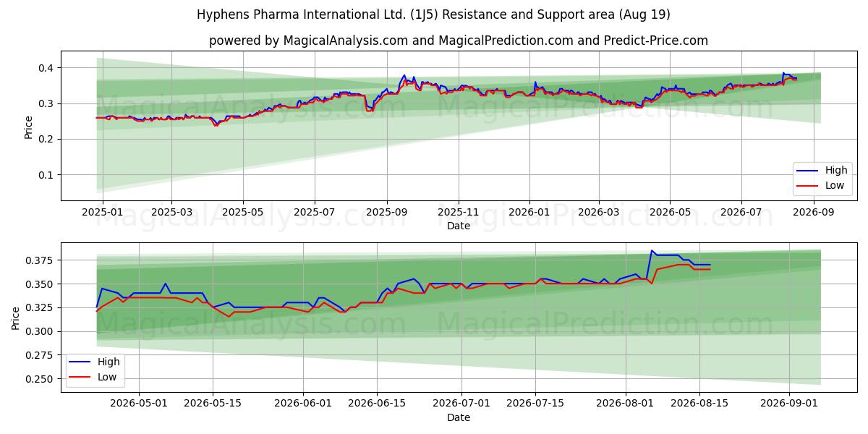
Task: Click the 2025-09 date tick label
Action: 386,213
